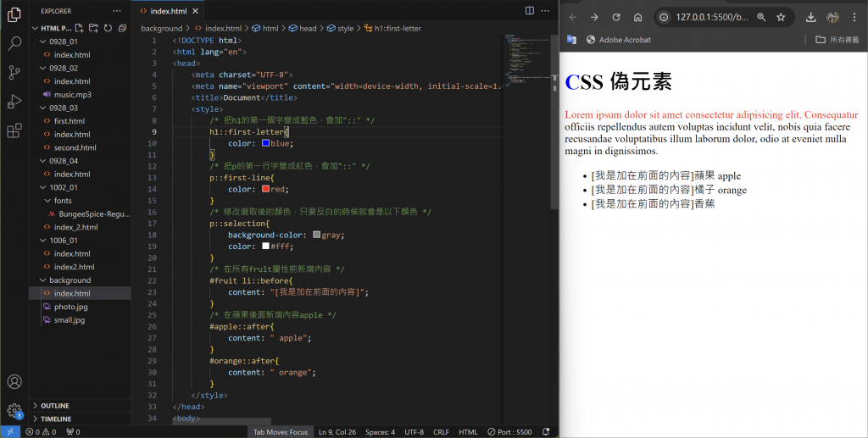Expand the OUTLINE section
868x438 pixels.
pyautogui.click(x=80, y=405)
